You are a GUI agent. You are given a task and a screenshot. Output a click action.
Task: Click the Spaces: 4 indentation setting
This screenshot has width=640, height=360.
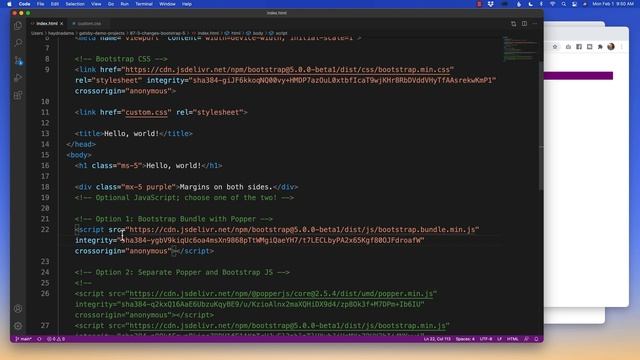point(465,339)
